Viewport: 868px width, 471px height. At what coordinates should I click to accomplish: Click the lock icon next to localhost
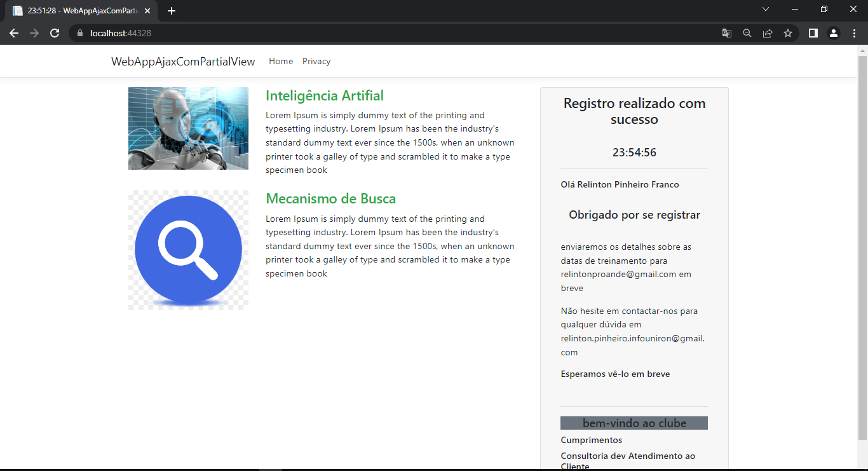(x=79, y=32)
